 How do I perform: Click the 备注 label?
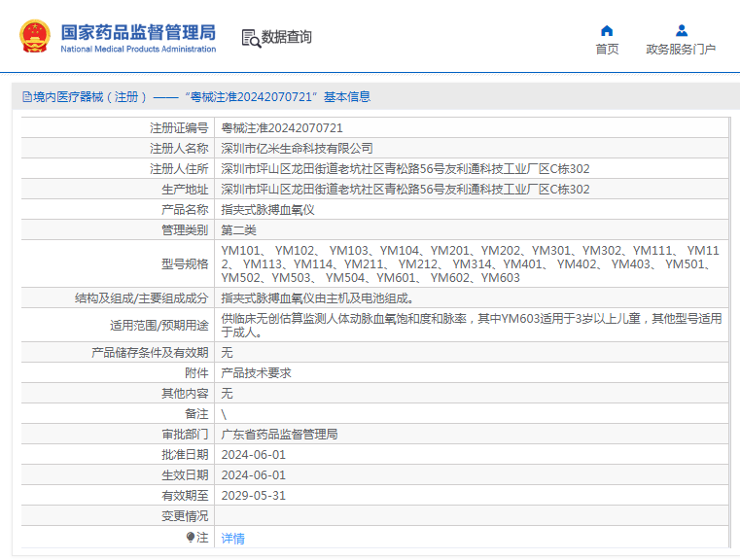[196, 414]
